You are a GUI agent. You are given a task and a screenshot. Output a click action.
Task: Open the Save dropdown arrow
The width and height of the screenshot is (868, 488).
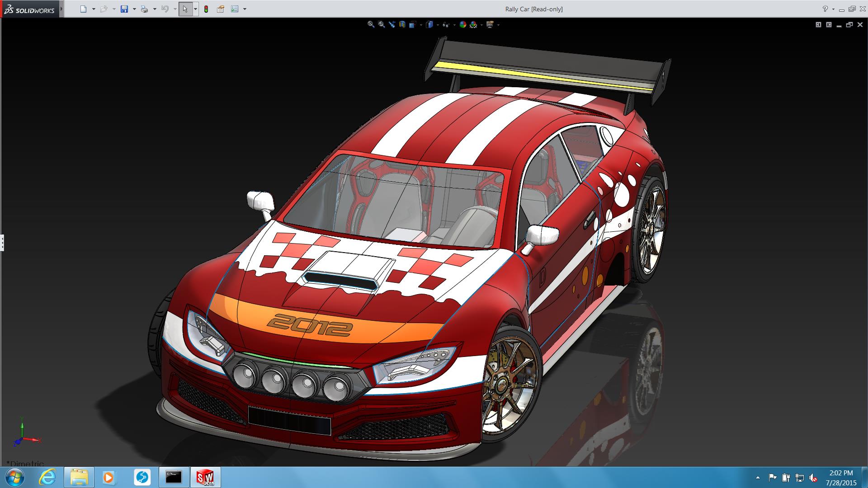tap(134, 9)
